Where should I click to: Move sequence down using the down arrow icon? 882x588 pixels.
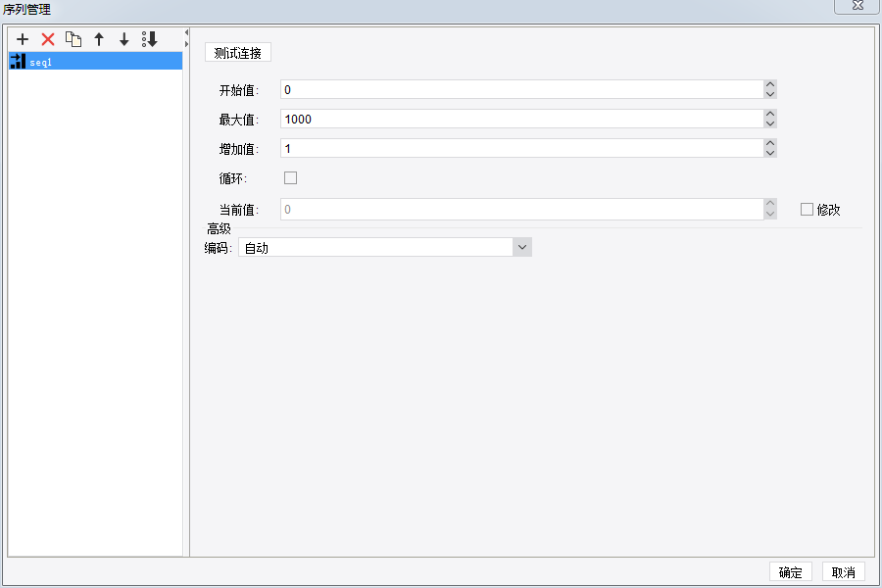[x=122, y=39]
